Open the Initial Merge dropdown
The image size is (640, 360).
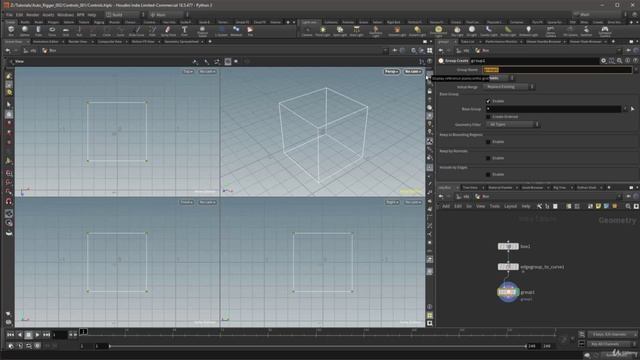click(509, 87)
